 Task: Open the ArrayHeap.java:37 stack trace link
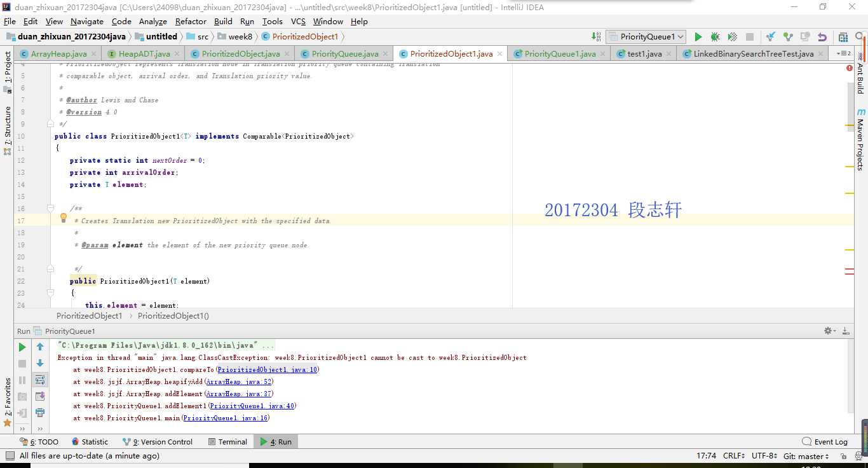point(239,394)
